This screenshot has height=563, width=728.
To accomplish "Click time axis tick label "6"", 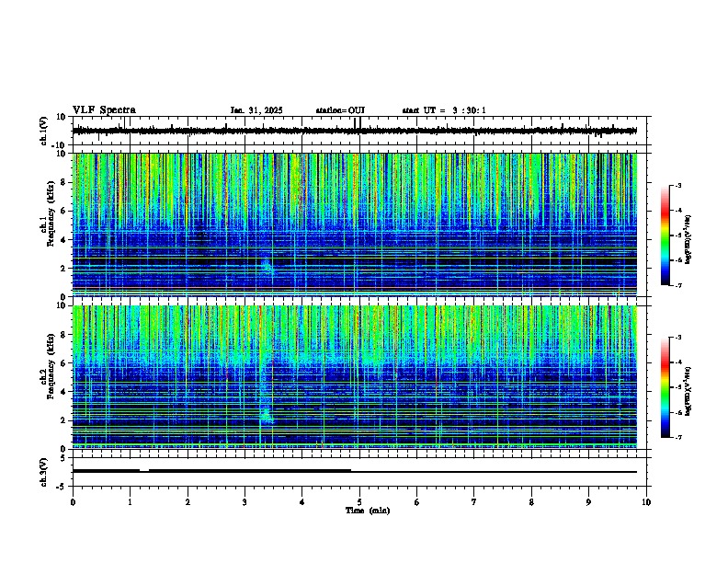I will (417, 502).
